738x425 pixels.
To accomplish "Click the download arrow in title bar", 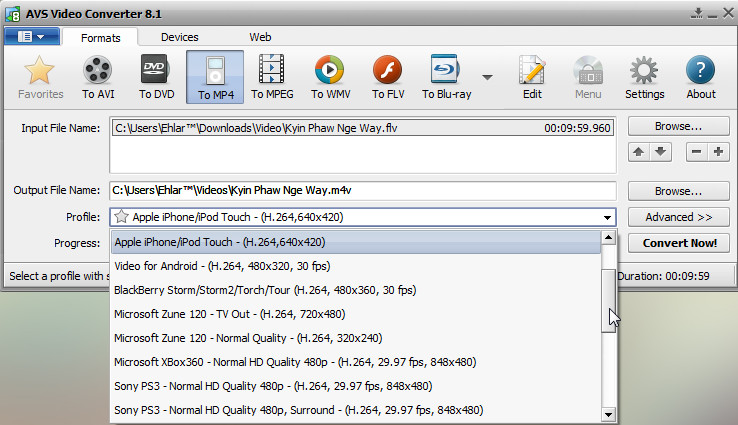I will coord(697,13).
